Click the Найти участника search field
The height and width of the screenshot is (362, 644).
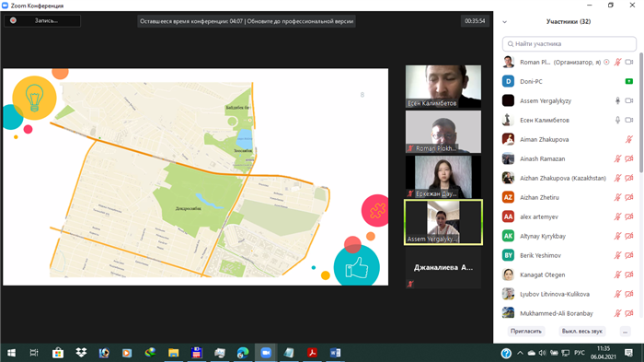[x=569, y=43]
